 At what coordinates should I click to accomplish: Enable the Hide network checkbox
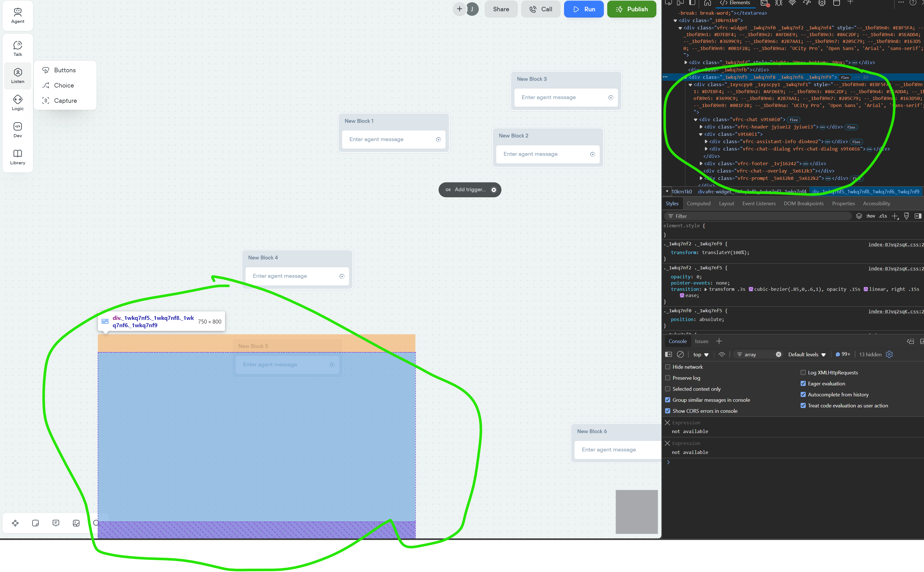pyautogui.click(x=668, y=367)
